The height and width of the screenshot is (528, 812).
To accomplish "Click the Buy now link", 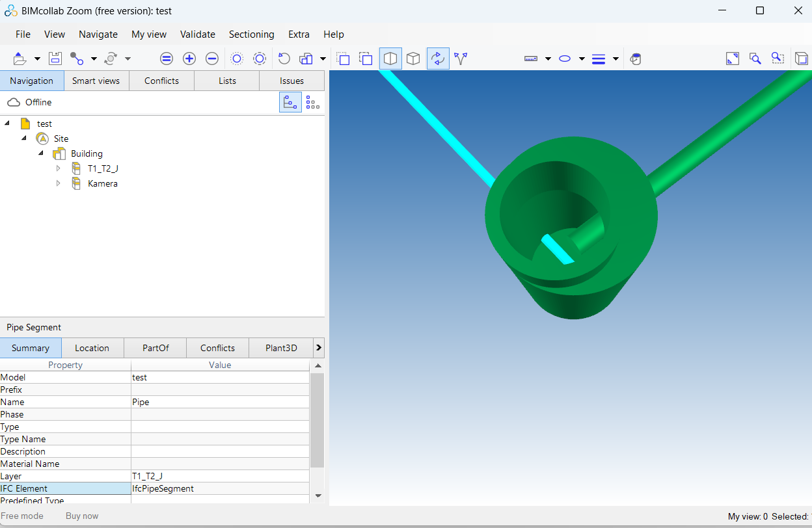I will pos(82,516).
